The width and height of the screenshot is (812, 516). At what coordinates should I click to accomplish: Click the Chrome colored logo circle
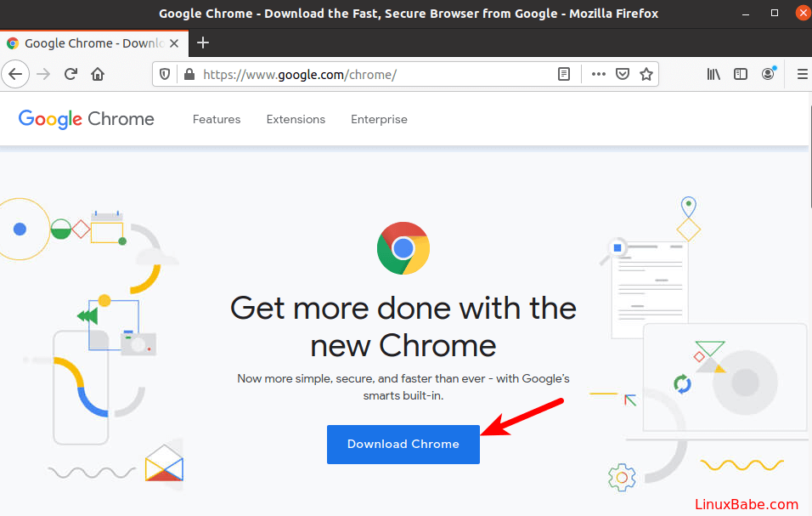tap(403, 248)
